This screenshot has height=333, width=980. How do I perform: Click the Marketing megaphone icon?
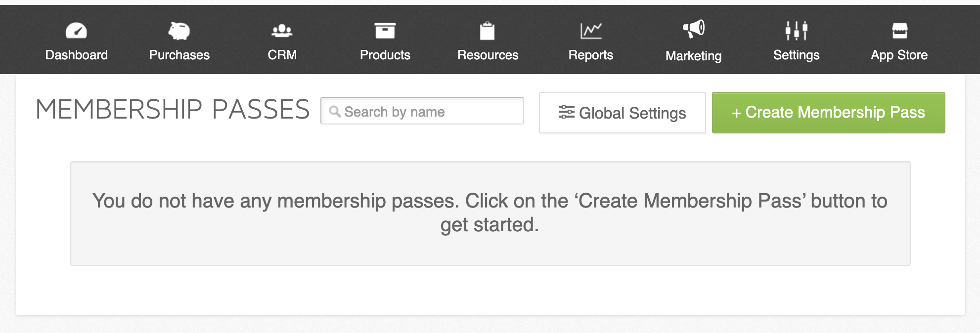(694, 29)
